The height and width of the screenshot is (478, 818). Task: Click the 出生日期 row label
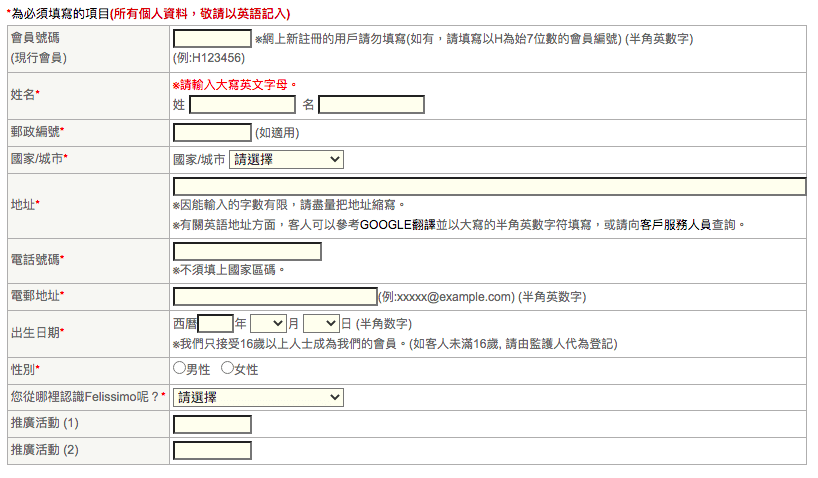click(37, 333)
